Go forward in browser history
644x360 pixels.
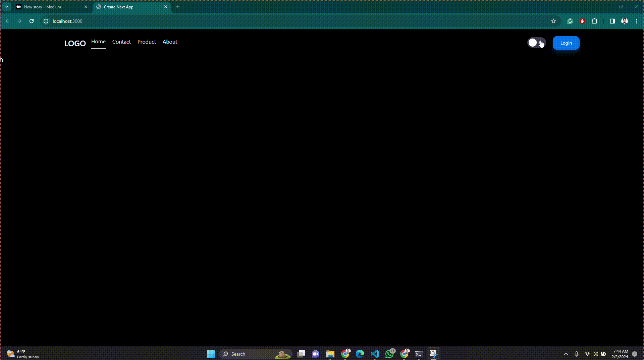coord(19,21)
